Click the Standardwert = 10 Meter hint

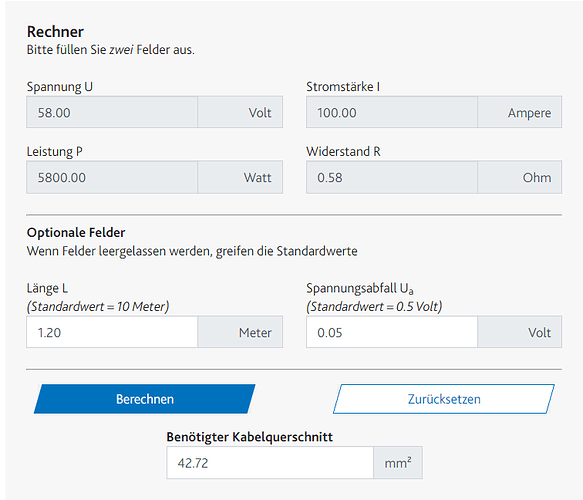click(98, 307)
